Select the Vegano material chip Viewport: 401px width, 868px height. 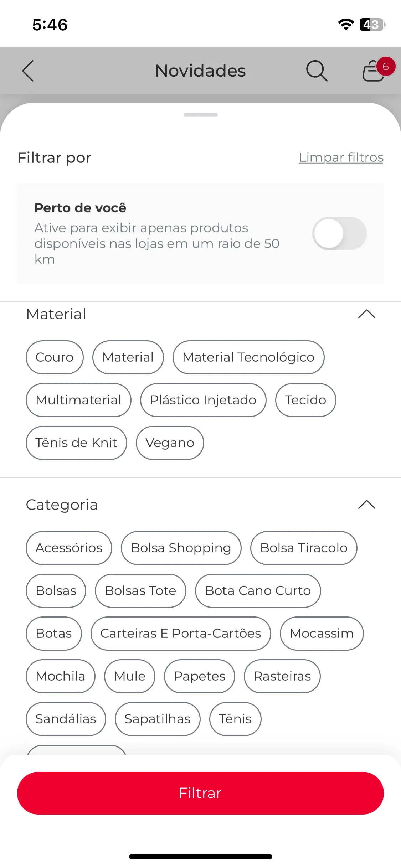point(170,443)
